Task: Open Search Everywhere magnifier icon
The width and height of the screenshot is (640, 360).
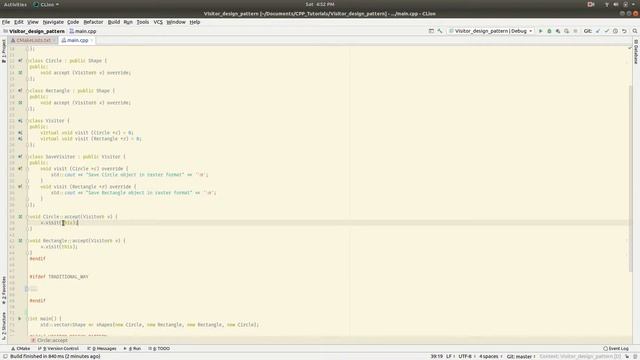Action: point(635,31)
